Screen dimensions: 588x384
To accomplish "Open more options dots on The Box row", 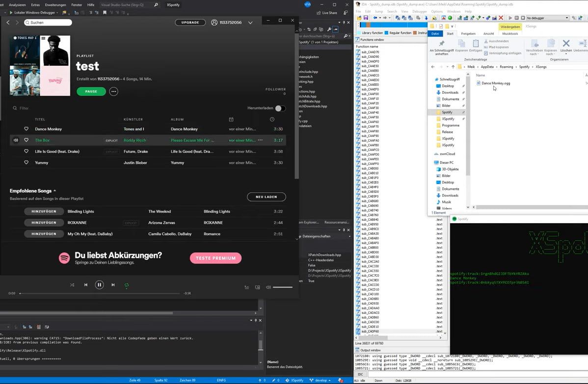I will click(x=260, y=140).
